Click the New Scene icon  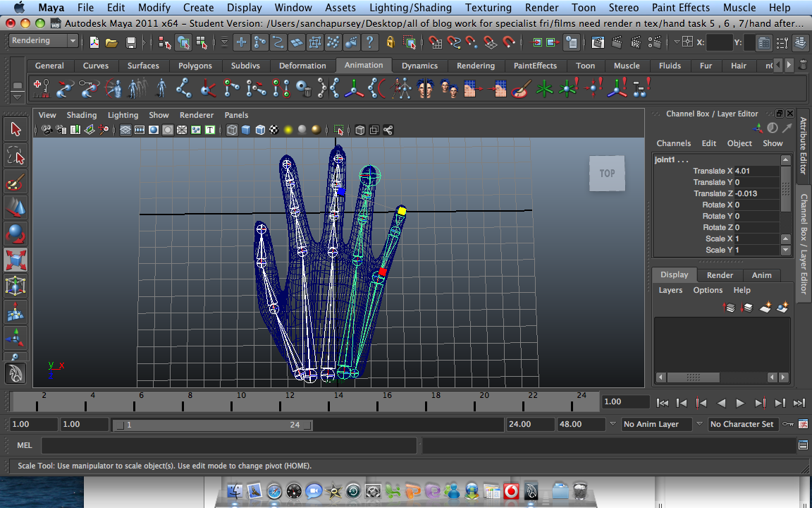(94, 42)
